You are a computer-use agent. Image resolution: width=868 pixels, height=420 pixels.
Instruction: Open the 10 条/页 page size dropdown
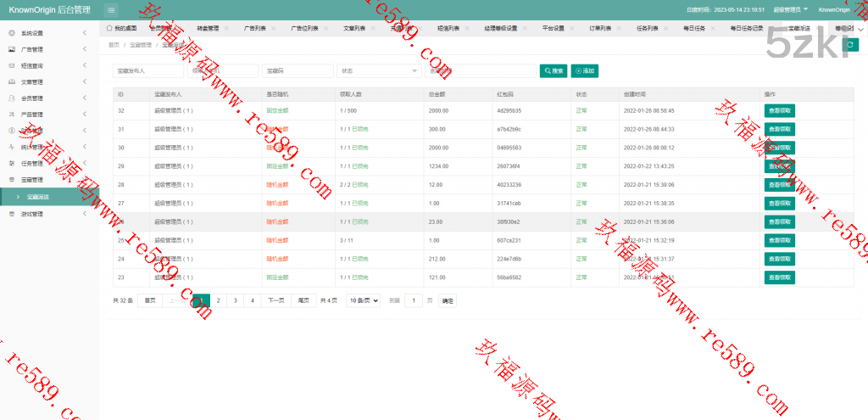[363, 300]
